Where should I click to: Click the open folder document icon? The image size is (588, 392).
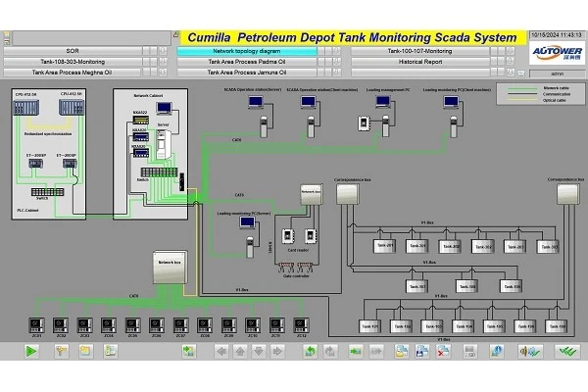[x=401, y=351]
